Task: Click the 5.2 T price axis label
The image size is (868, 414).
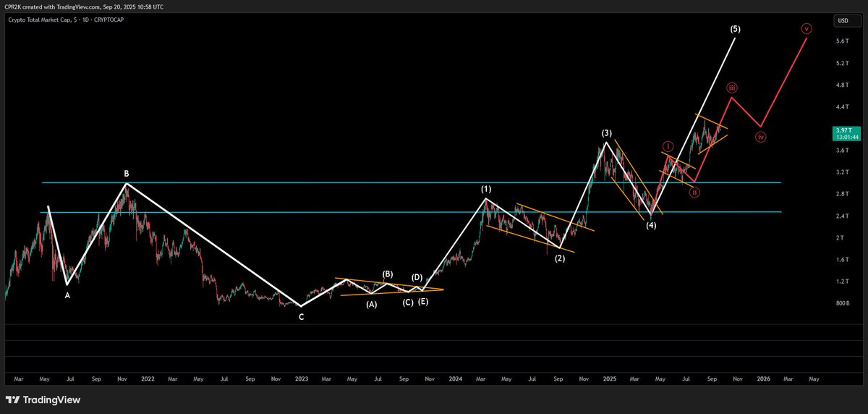Action: coord(842,63)
